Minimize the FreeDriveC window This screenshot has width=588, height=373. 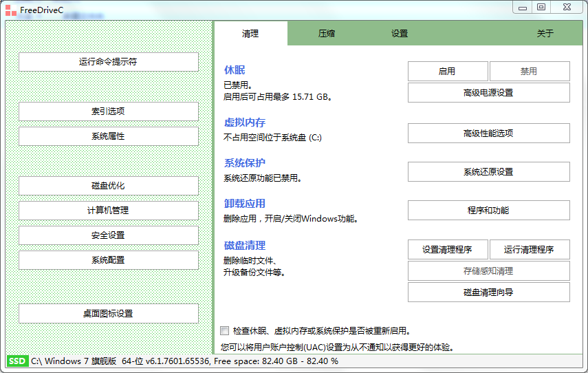(x=523, y=7)
